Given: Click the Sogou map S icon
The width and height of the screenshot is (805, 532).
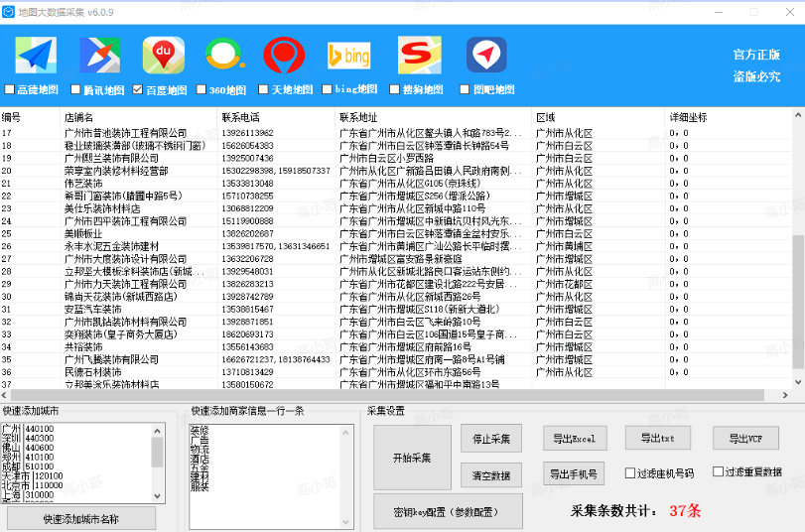Looking at the screenshot, I should [420, 55].
